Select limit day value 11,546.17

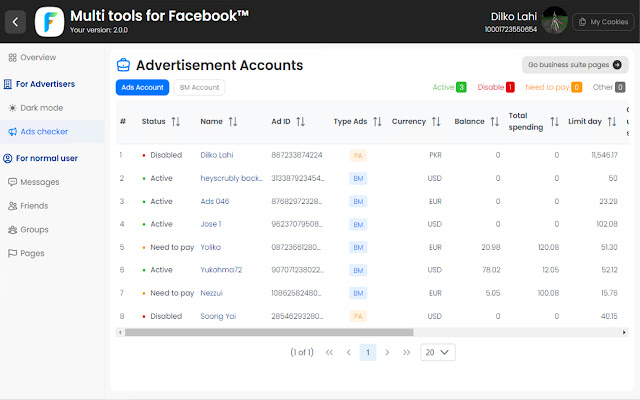[604, 155]
